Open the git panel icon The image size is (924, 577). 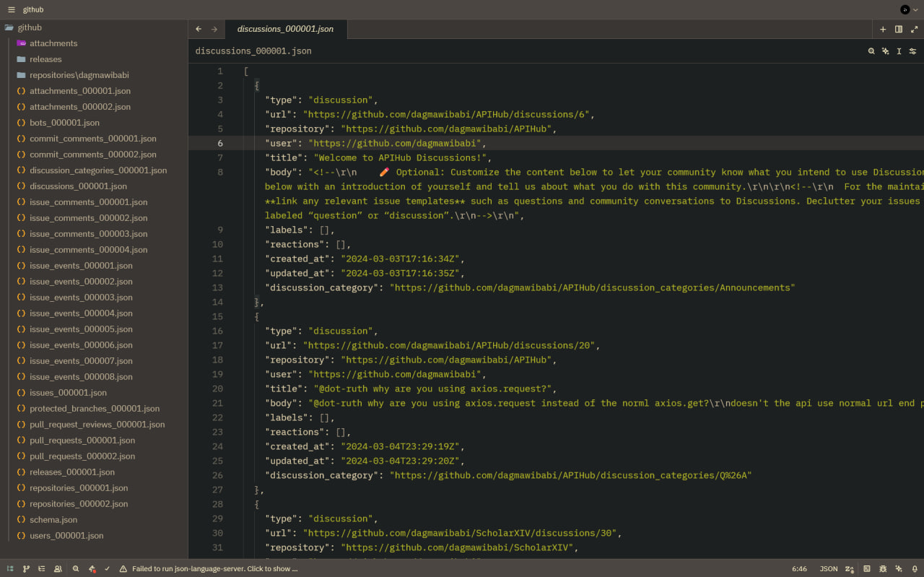point(26,569)
